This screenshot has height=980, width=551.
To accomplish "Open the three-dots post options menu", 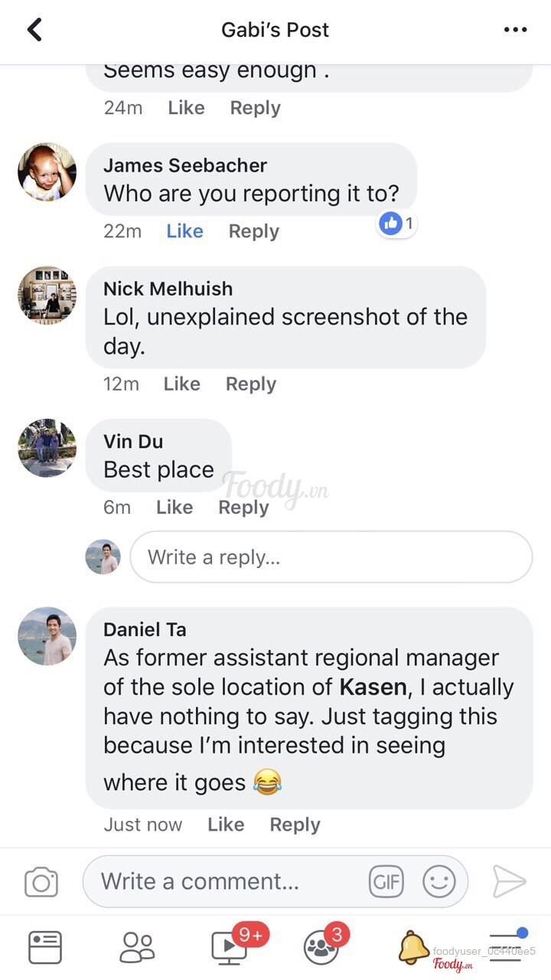I will 516,30.
